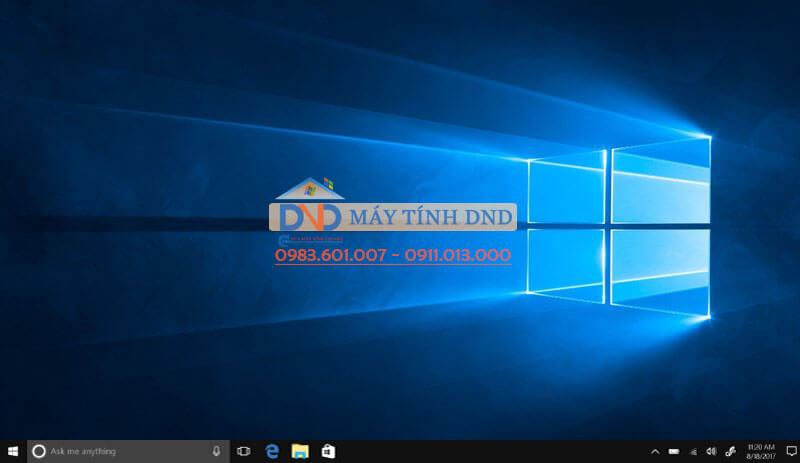Image resolution: width=800 pixels, height=463 pixels.
Task: Open the volume speaker control
Action: [x=711, y=452]
